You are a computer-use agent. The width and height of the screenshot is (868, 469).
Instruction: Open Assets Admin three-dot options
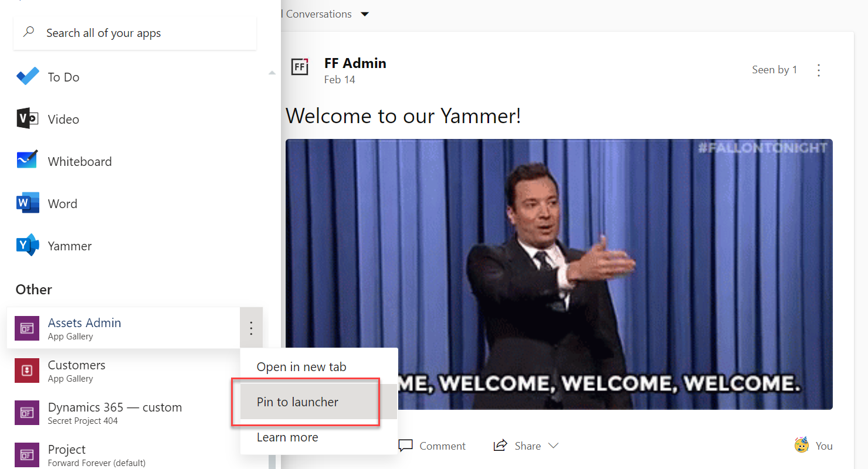(x=251, y=328)
